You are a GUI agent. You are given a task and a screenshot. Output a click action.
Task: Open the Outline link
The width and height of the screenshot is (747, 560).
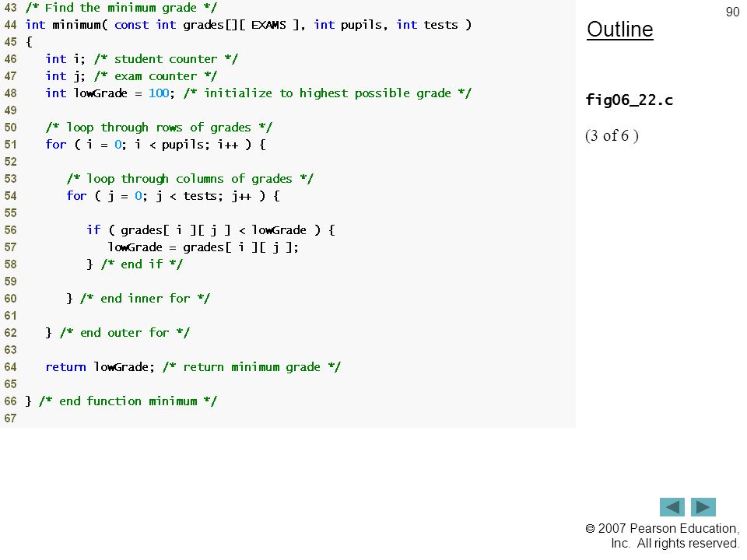620,30
